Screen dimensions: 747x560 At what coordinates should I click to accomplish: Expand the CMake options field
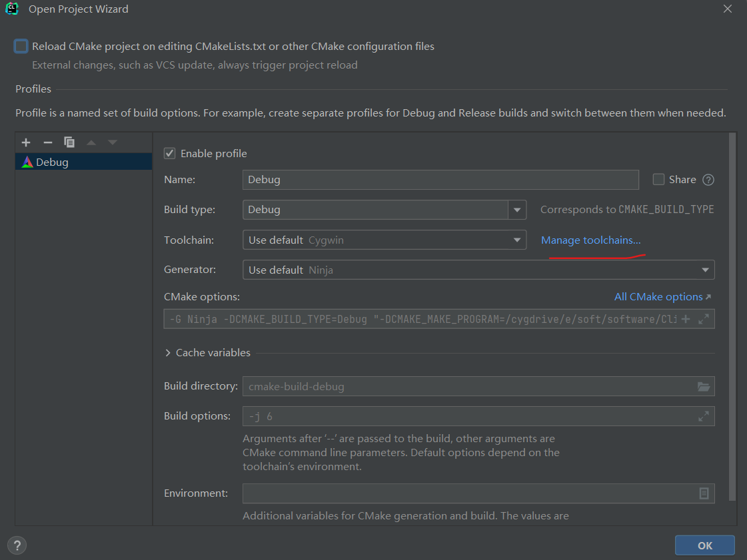[703, 320]
